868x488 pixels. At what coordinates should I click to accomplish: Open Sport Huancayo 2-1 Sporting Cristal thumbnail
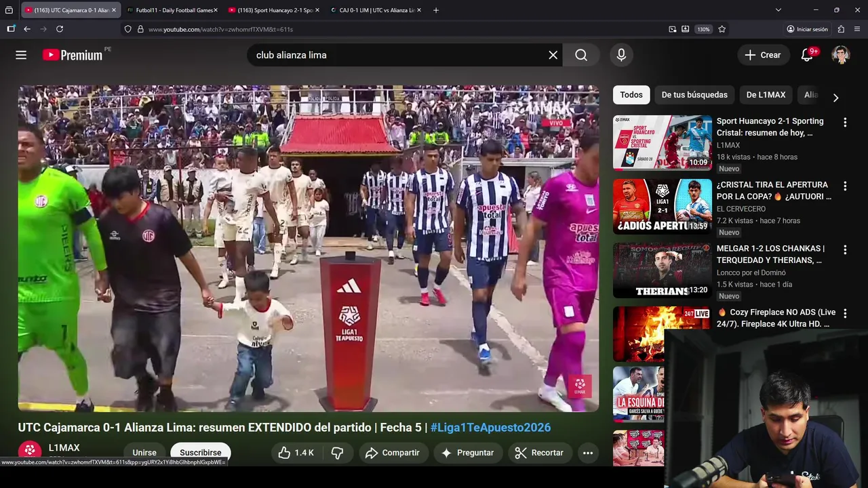click(x=663, y=142)
